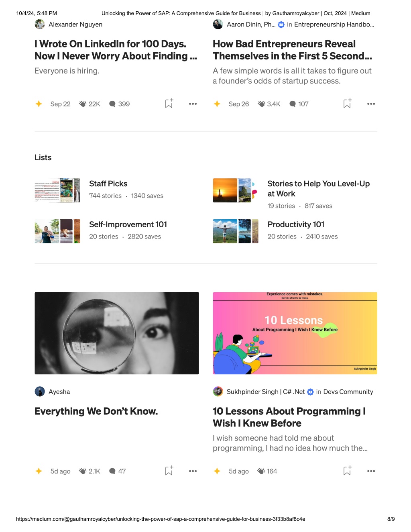Open the Staff Picks list
The width and height of the screenshot is (411, 532).
pos(108,183)
